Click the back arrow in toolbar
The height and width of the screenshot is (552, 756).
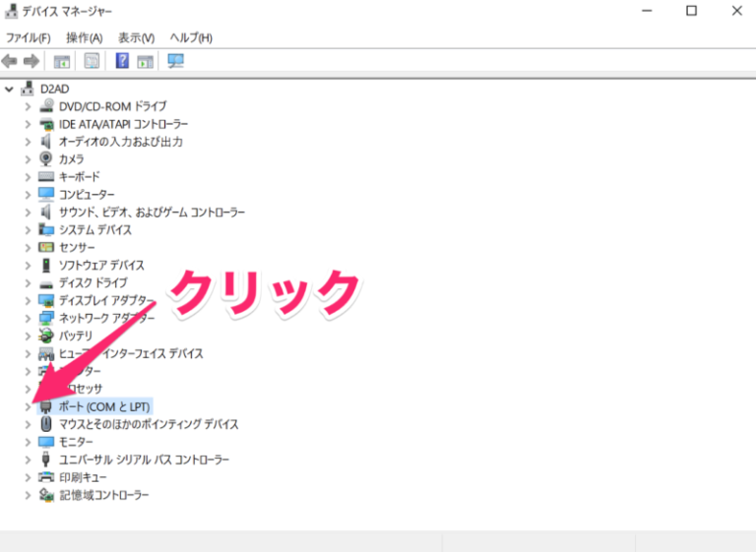pyautogui.click(x=10, y=61)
